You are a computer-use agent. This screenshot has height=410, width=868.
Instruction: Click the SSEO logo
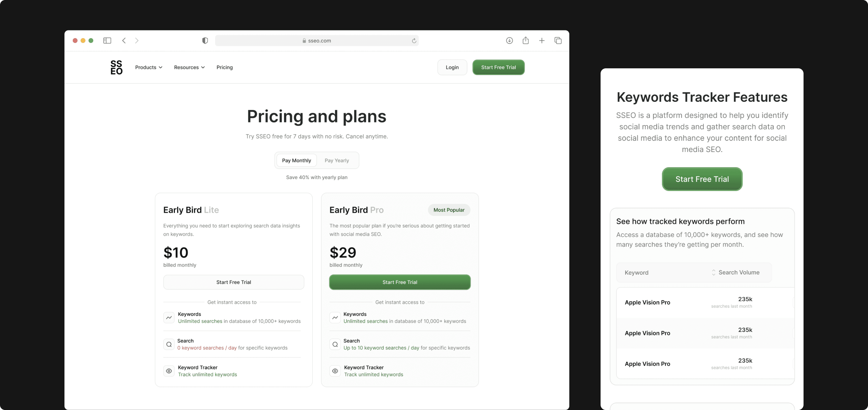[x=116, y=67]
